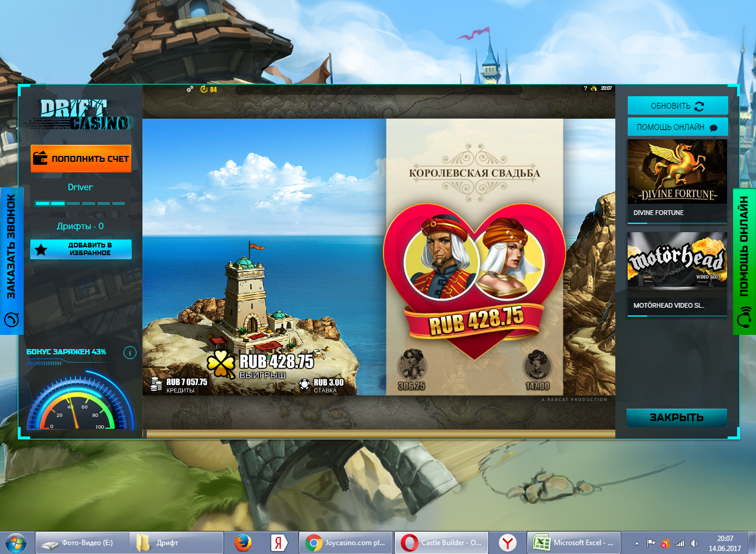Click the four-leaf clover win icon

tap(221, 365)
